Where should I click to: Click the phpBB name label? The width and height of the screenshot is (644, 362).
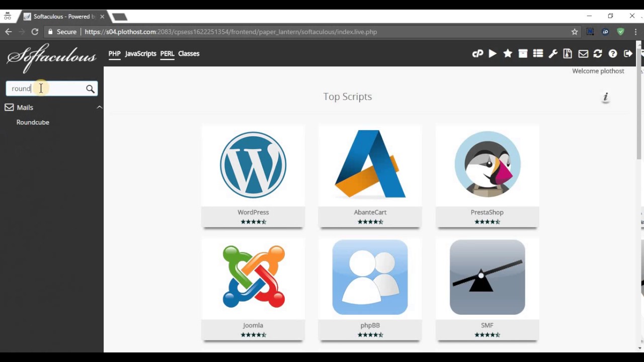(370, 325)
